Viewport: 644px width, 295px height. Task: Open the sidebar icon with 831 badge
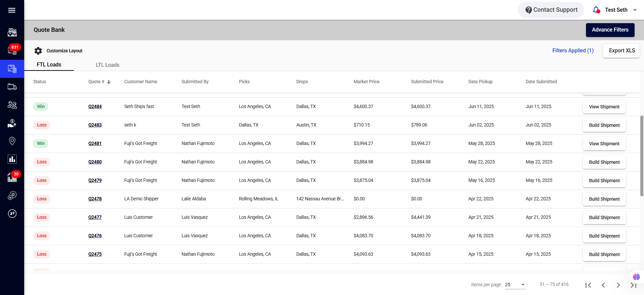pyautogui.click(x=12, y=50)
